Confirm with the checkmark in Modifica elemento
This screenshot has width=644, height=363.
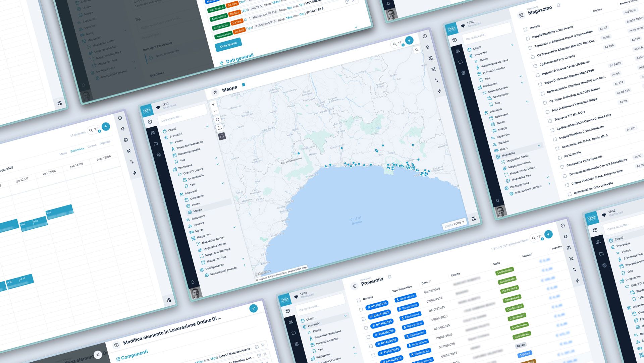pos(254,308)
